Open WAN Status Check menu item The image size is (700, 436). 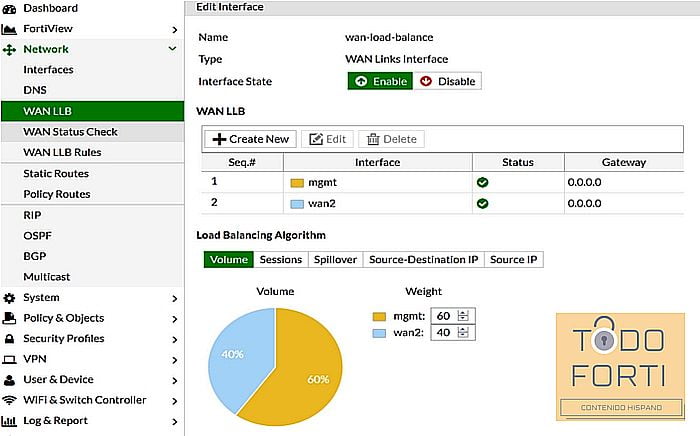point(70,132)
